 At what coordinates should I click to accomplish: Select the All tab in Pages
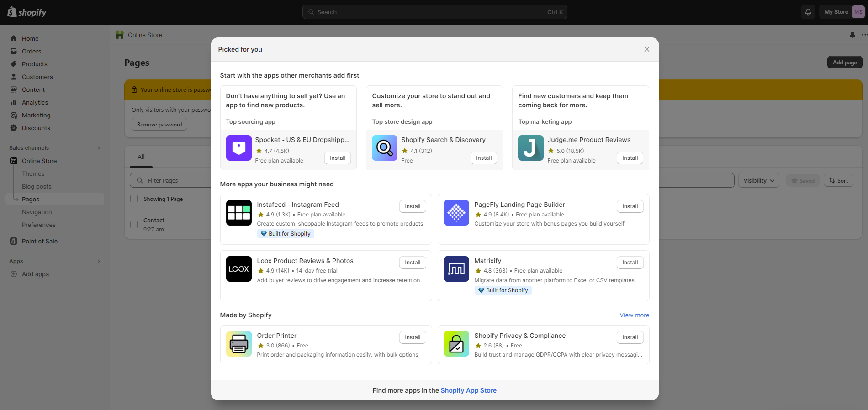click(141, 157)
